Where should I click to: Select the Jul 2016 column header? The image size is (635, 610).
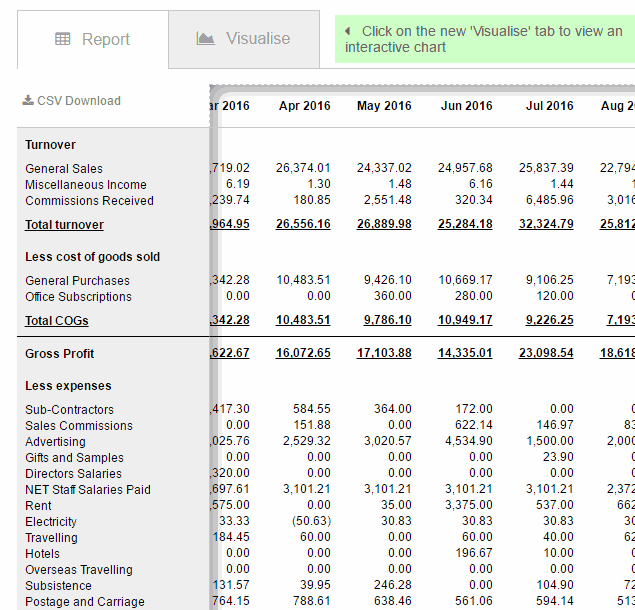click(550, 106)
